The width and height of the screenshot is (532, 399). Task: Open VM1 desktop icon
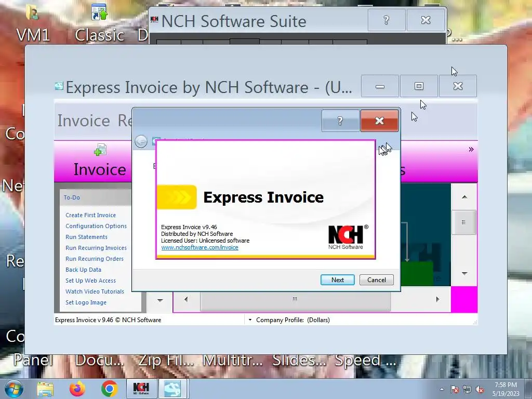tap(33, 22)
